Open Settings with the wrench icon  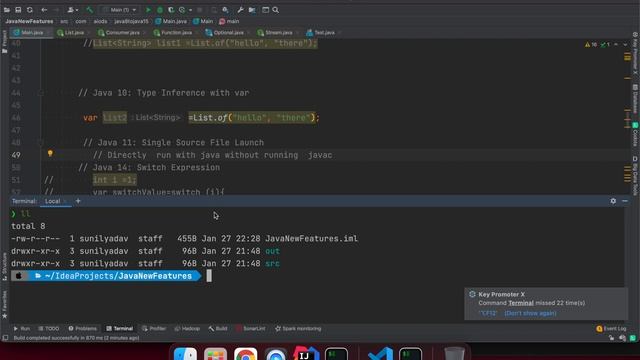(x=240, y=10)
